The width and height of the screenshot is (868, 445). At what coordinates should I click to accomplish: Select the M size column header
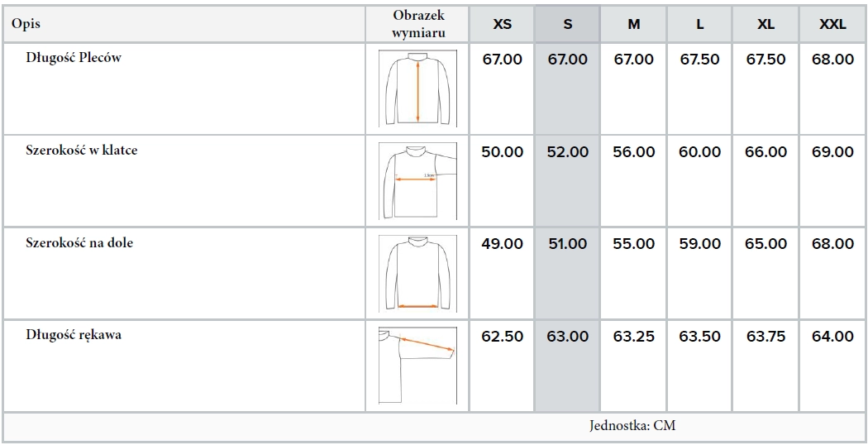tap(634, 24)
